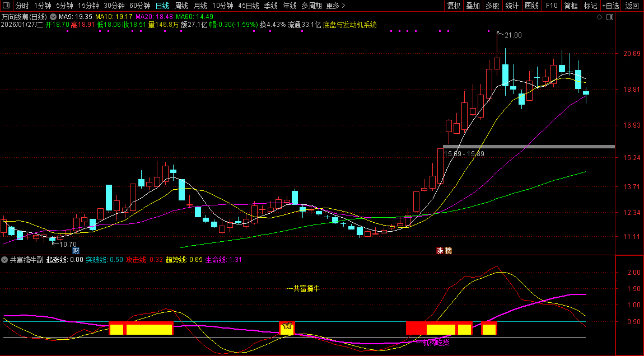Viewport: 644px width, 356px height.
Task: Select the 日线 daily period tab
Action: tap(162, 6)
